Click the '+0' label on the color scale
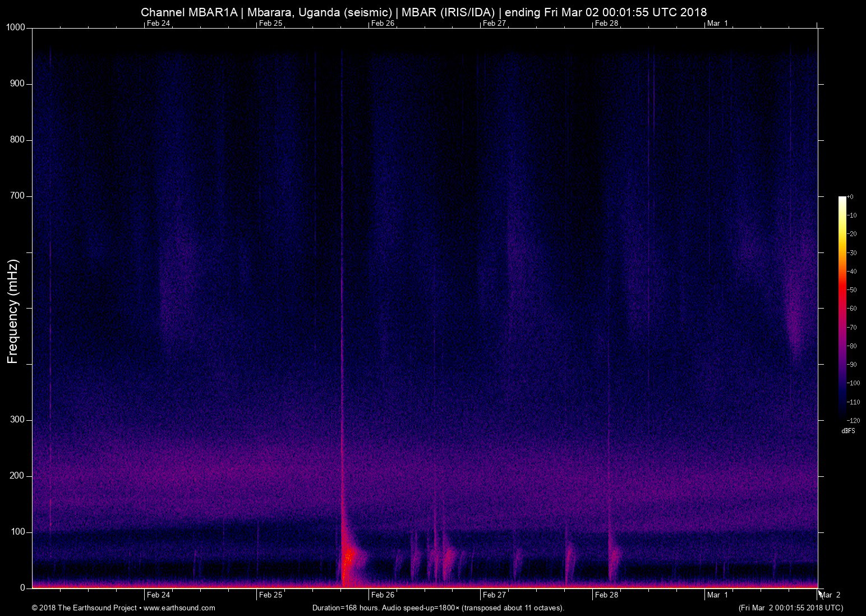866x616 pixels. [850, 197]
